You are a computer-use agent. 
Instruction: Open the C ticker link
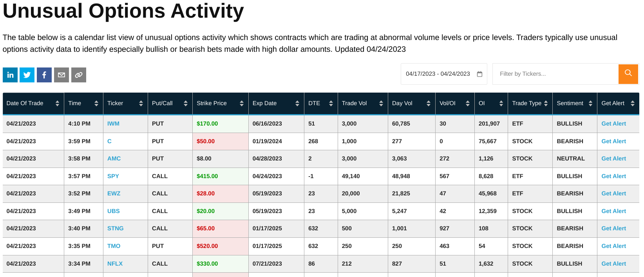(109, 141)
